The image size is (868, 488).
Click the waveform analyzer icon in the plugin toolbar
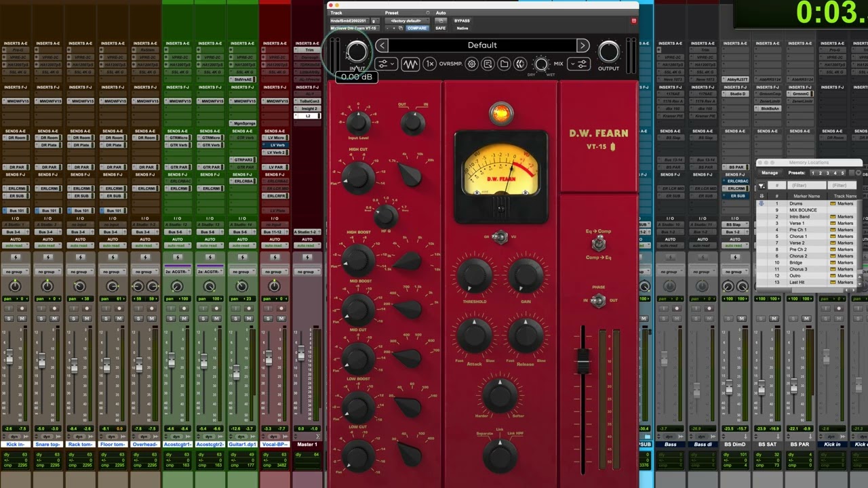pyautogui.click(x=410, y=64)
